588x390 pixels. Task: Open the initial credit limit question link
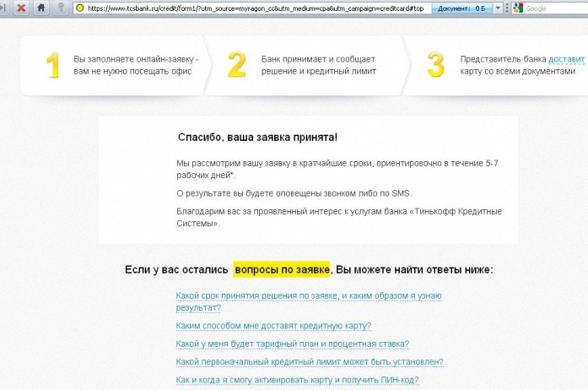click(x=310, y=361)
